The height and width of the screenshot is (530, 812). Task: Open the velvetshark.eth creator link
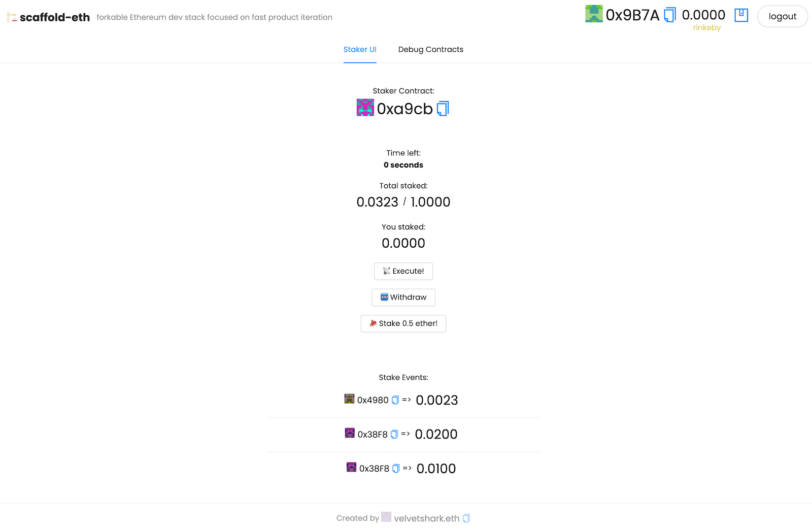(x=426, y=518)
